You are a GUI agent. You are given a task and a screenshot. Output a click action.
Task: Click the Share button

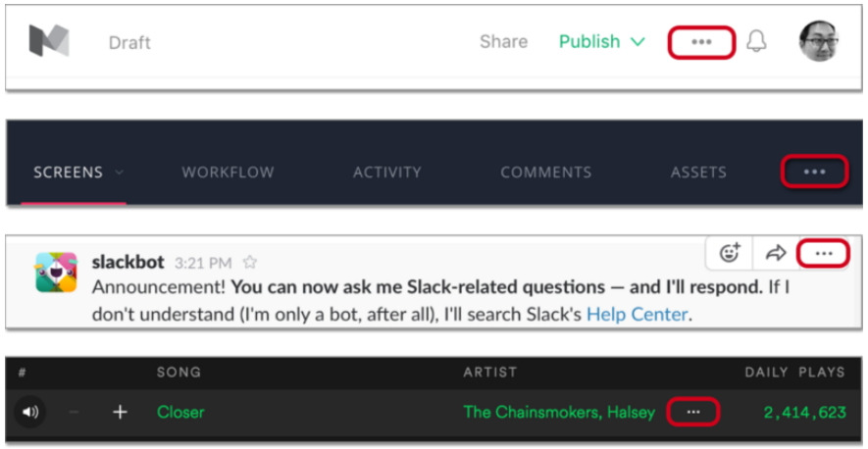coord(503,42)
